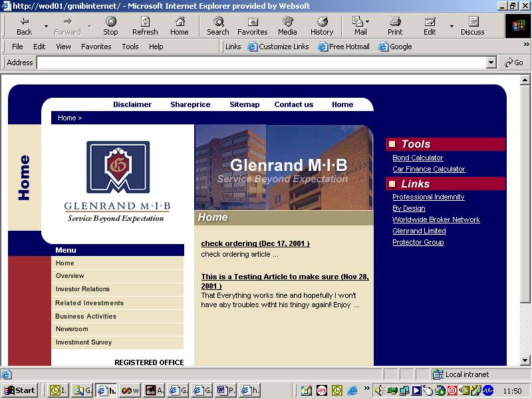Open the Help menu
Viewport: 532px width, 399px height.
click(x=156, y=47)
